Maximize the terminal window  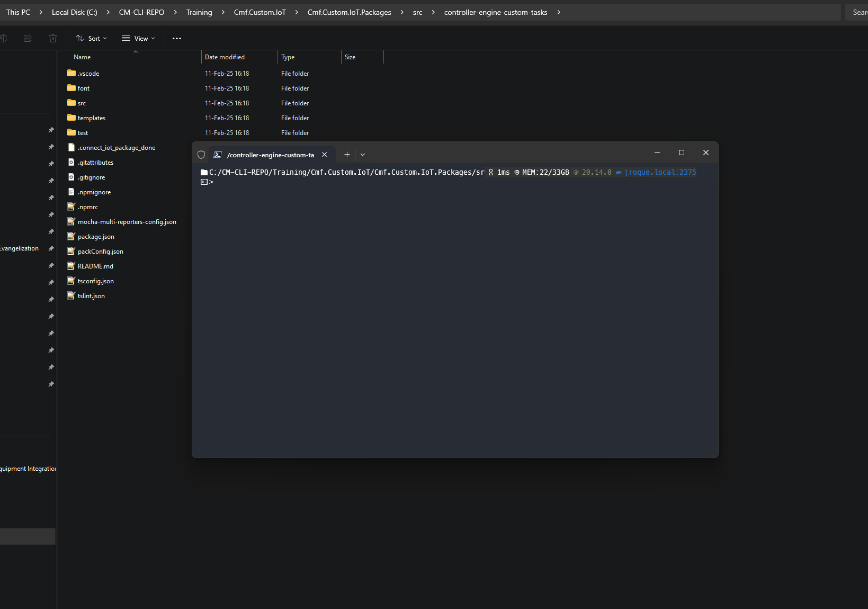682,153
